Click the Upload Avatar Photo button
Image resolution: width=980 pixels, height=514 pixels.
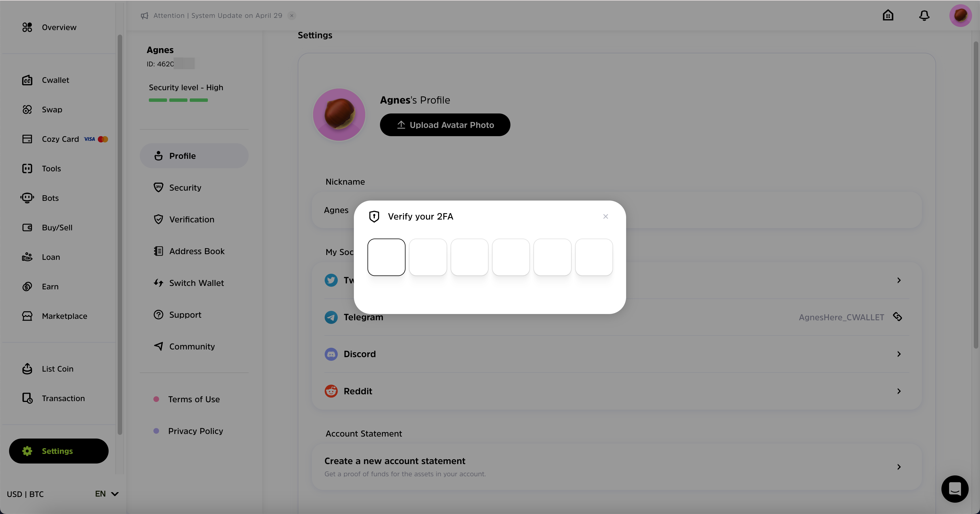click(x=445, y=125)
